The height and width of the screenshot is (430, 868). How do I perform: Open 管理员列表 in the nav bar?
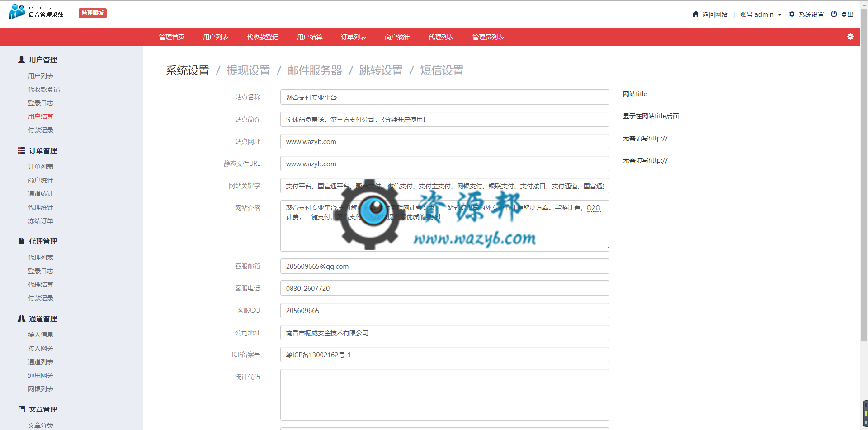click(x=488, y=37)
